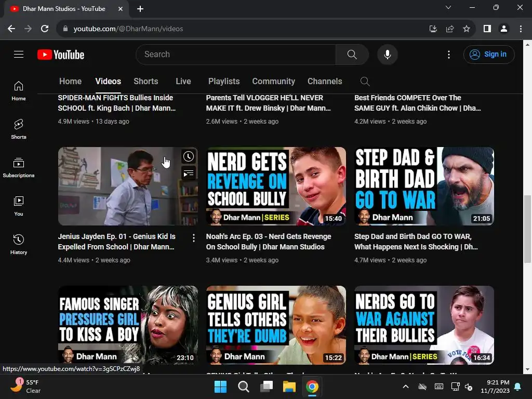This screenshot has height=399, width=532.
Task: Switch to the channel Home tab
Action: 70,82
